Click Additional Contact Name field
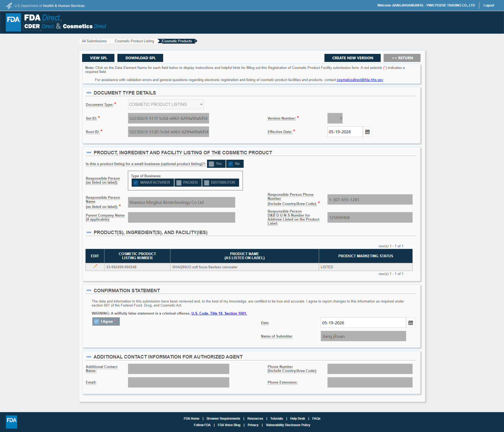This screenshot has width=504, height=432. [178, 369]
